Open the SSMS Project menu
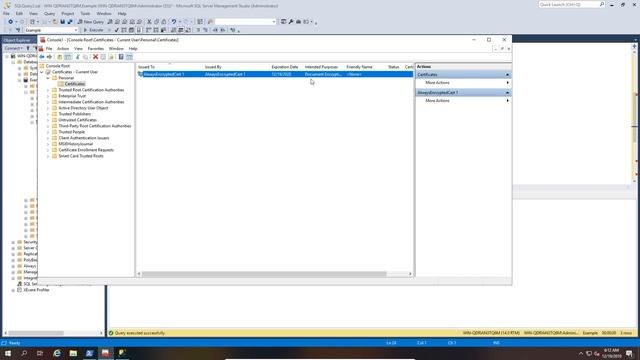Image resolution: width=640 pixels, height=360 pixels. [68, 13]
